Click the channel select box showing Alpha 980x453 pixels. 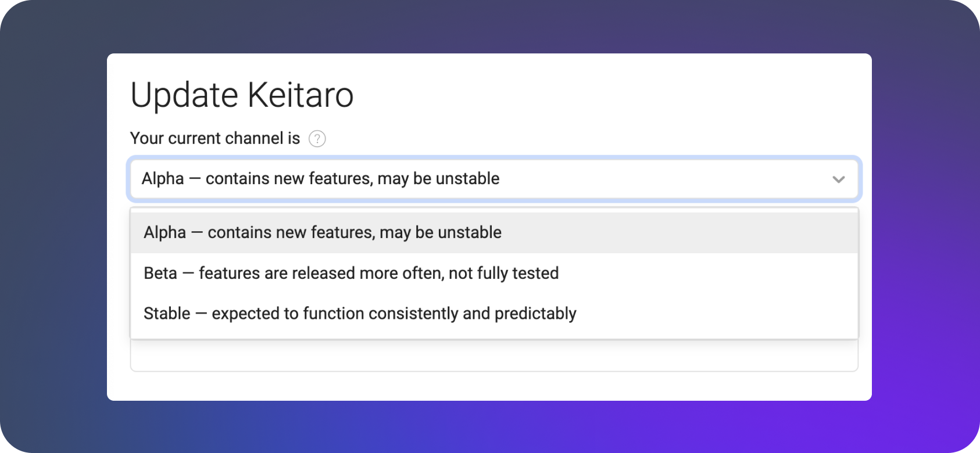(494, 179)
